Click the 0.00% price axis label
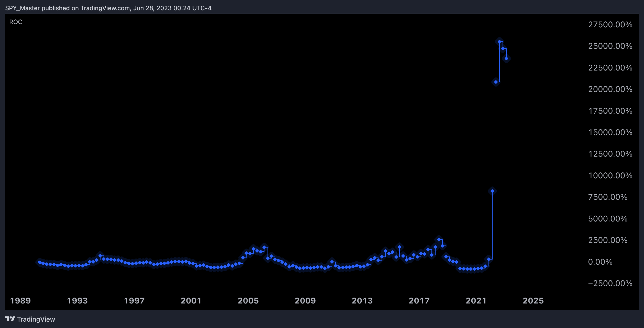 tap(600, 262)
